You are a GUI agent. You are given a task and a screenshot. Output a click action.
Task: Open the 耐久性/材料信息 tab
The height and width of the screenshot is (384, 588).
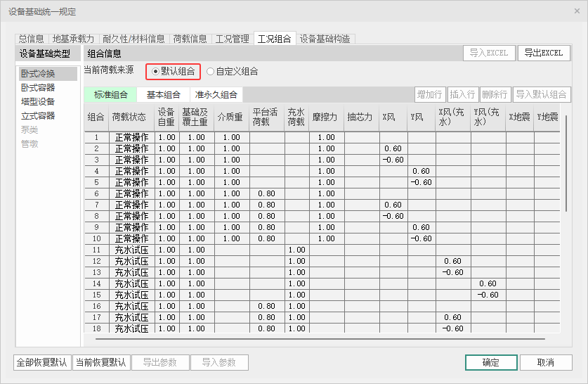pos(134,39)
